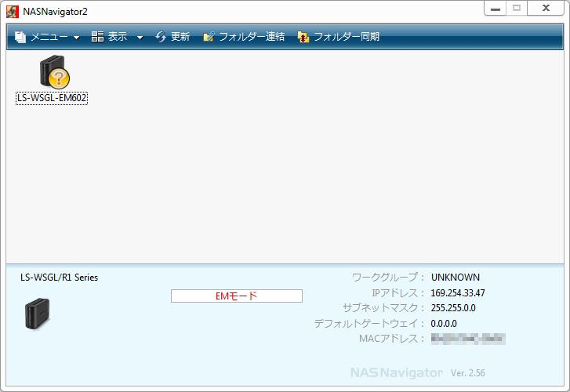Click the EMモード status box

click(x=237, y=296)
